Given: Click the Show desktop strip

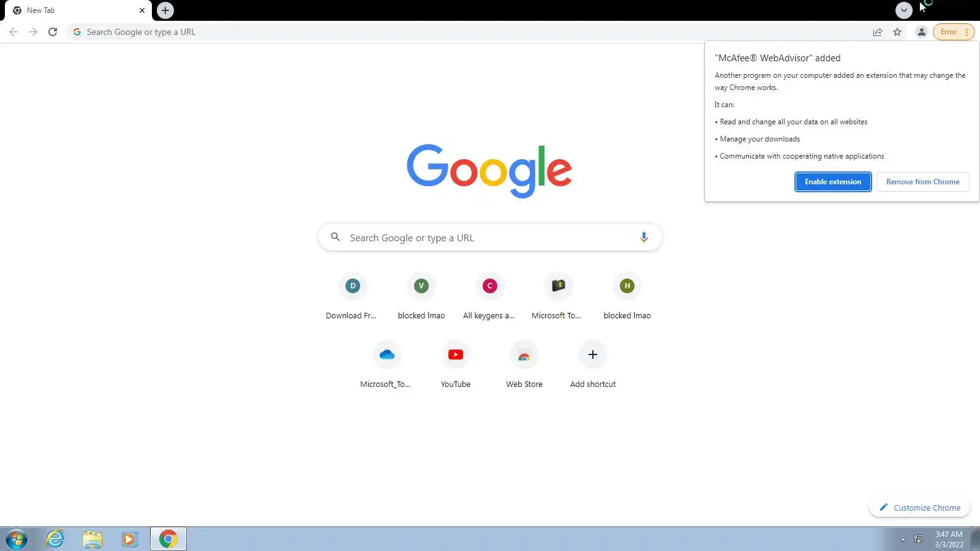Looking at the screenshot, I should [x=976, y=539].
